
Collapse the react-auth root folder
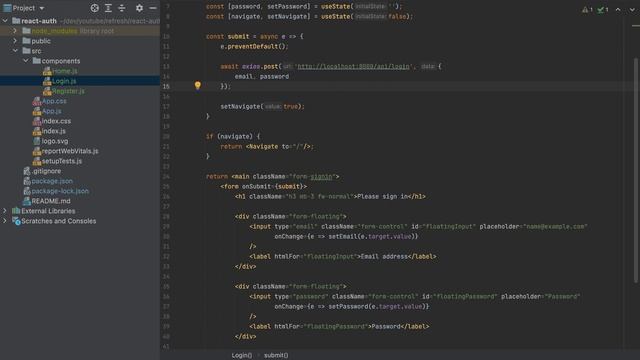pos(5,20)
